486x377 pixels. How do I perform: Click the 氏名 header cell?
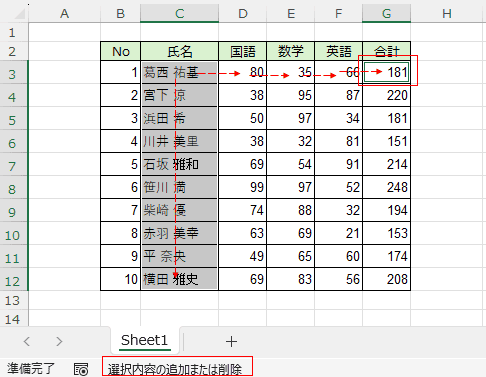tap(179, 51)
